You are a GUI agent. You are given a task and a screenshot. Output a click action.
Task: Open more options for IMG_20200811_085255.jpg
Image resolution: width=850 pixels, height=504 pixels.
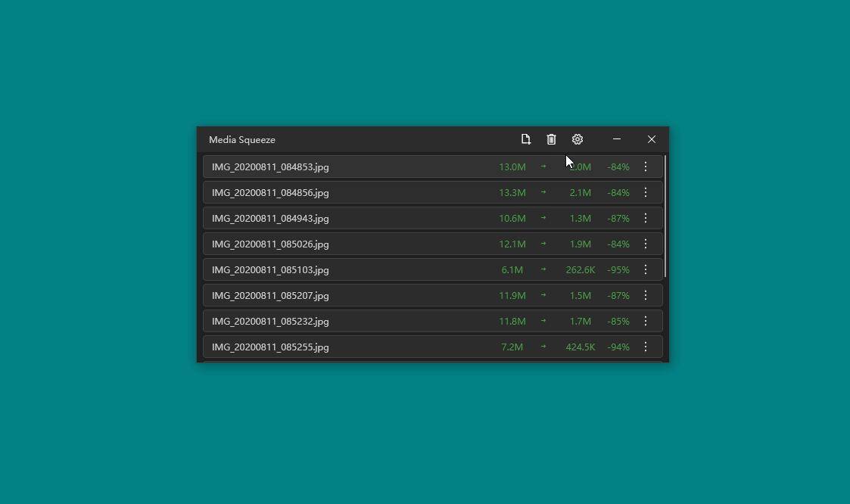(646, 347)
